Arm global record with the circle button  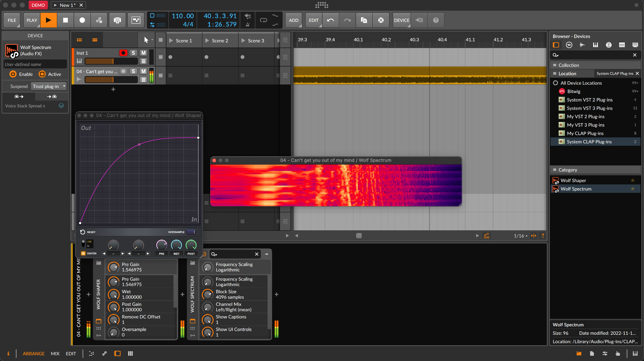(x=82, y=20)
